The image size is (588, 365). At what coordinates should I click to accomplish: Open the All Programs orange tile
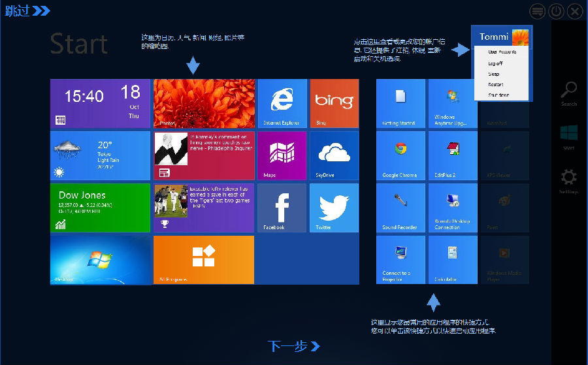(x=204, y=260)
